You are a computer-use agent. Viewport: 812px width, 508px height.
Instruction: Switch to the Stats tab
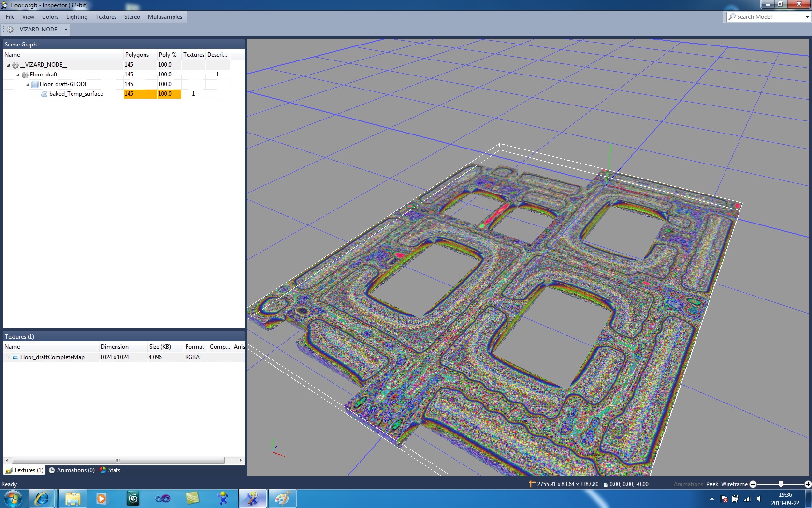pos(110,470)
